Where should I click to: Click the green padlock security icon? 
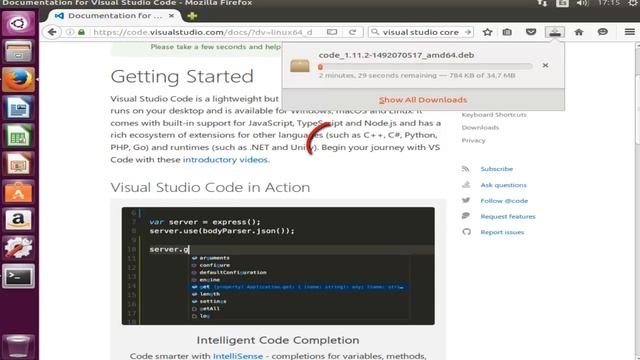click(x=82, y=32)
